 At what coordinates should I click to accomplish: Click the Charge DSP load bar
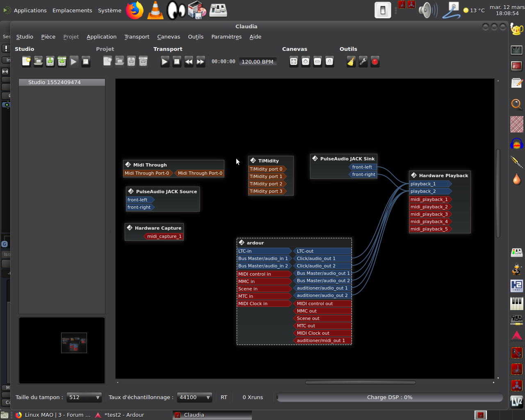pyautogui.click(x=390, y=397)
